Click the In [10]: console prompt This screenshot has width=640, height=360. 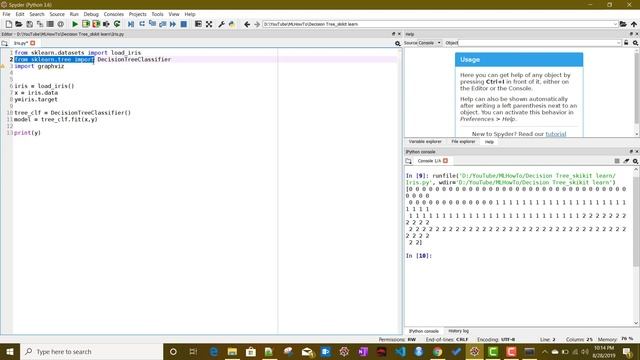tap(419, 256)
